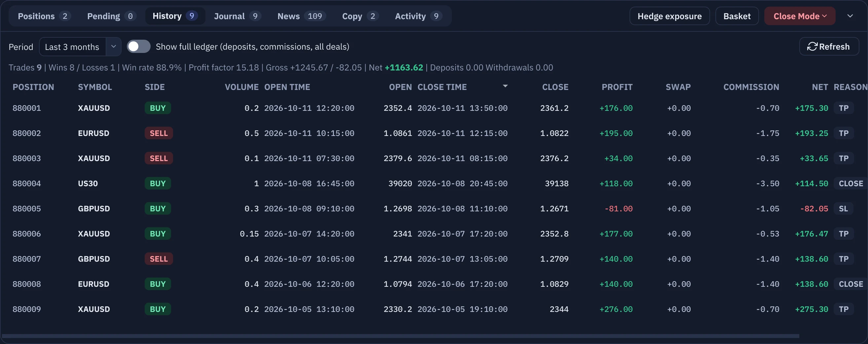This screenshot has height=344, width=868.
Task: Sort by REASON column header
Action: tap(850, 87)
